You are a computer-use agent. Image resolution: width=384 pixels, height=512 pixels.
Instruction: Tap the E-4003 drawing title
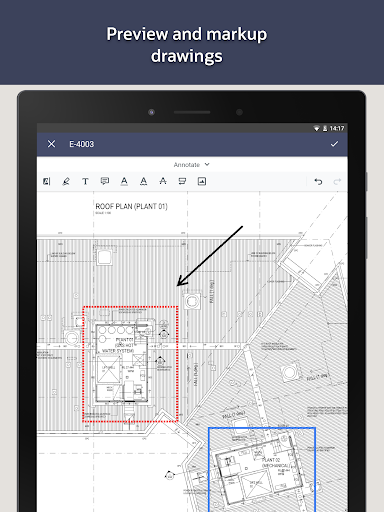pos(81,144)
